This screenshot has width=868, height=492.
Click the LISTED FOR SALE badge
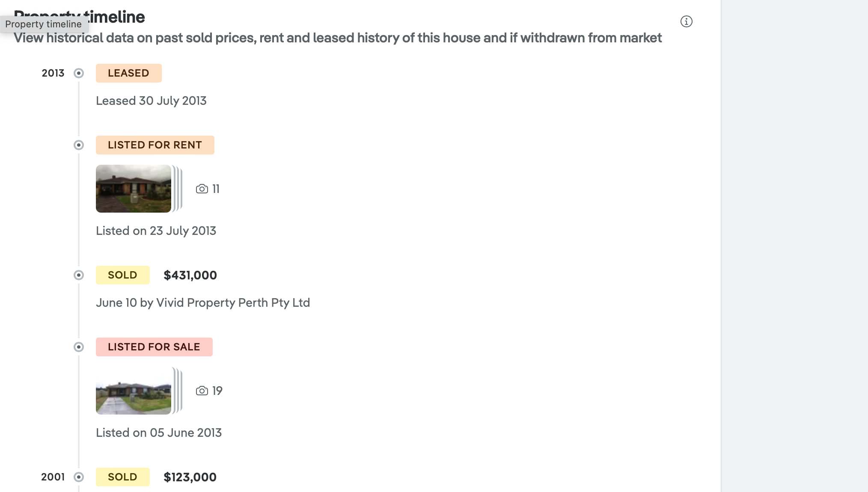pos(154,347)
